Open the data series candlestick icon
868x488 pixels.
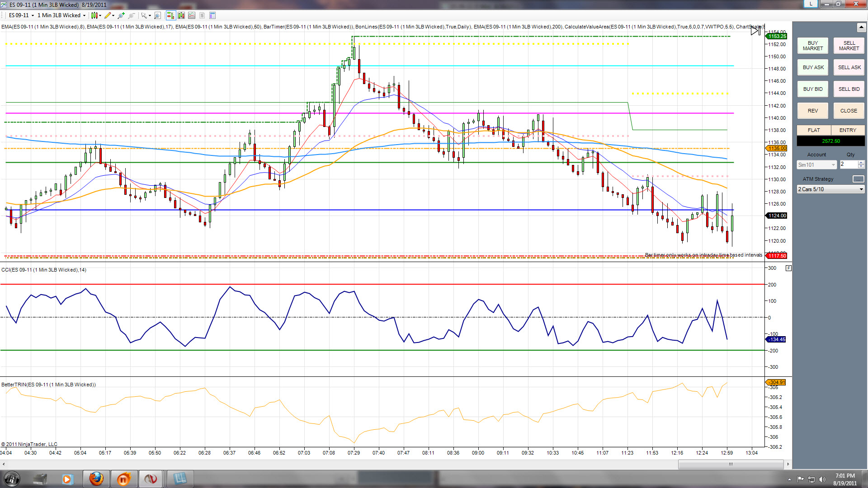pos(181,15)
